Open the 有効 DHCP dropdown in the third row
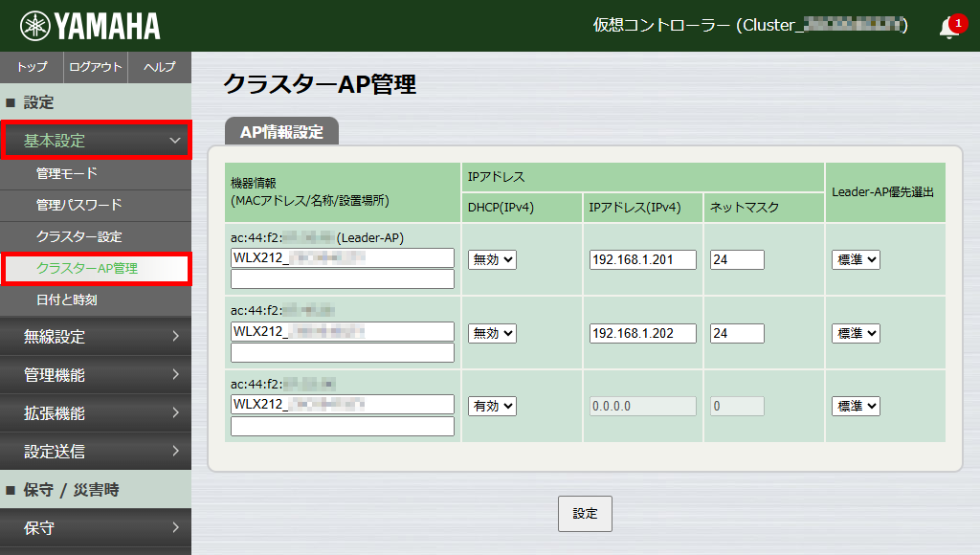This screenshot has height=555, width=980. (x=491, y=405)
